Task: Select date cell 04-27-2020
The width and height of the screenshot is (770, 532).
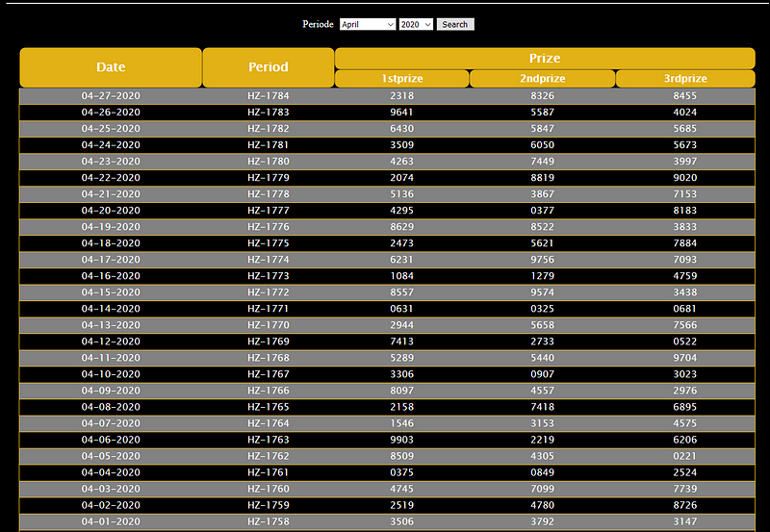Action: [111, 95]
